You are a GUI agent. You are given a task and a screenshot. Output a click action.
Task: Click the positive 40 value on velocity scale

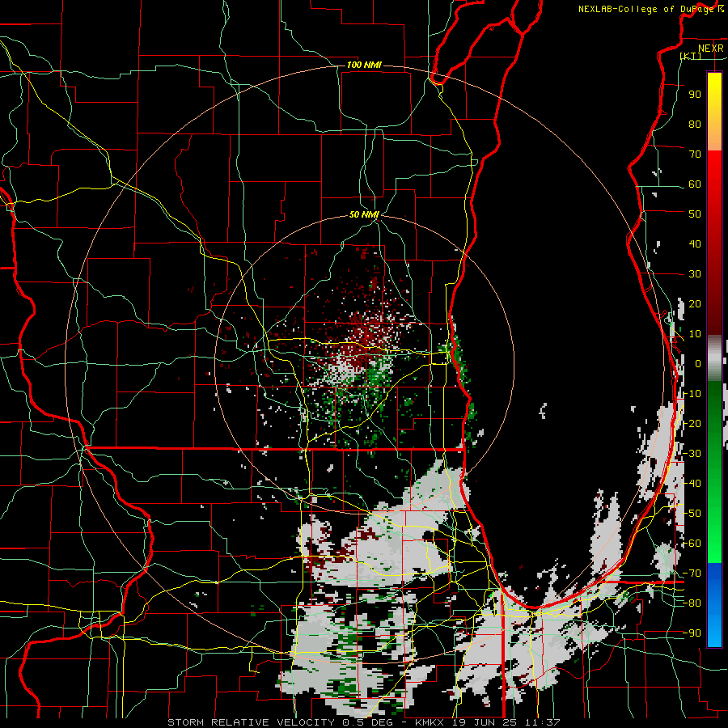tap(695, 243)
